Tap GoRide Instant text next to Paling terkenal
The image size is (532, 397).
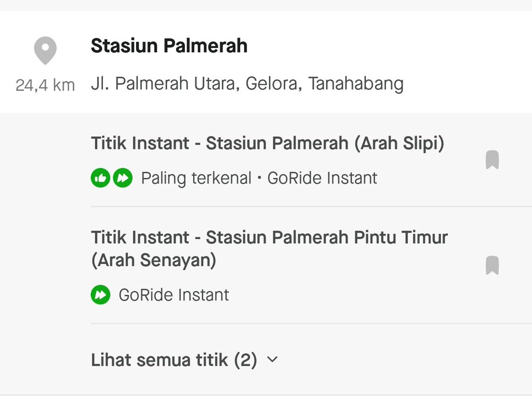click(x=322, y=178)
